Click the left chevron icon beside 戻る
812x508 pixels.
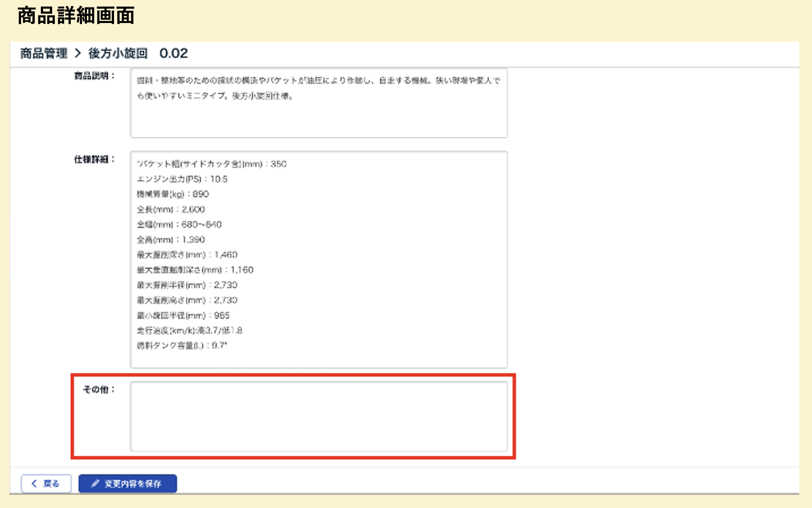(x=34, y=484)
